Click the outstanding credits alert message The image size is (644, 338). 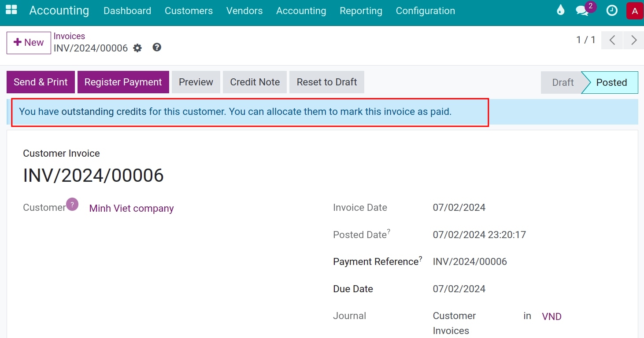235,112
